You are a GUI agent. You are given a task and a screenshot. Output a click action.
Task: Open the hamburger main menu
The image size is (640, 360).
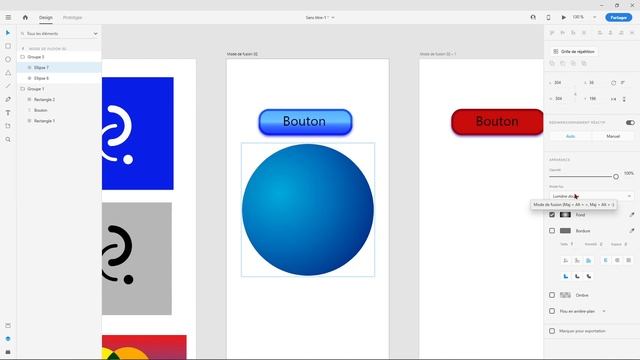click(x=8, y=18)
